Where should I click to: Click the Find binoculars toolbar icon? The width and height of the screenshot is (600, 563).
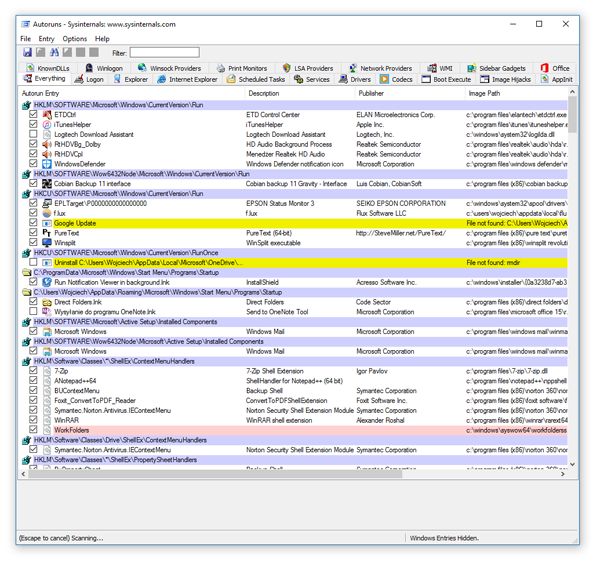[54, 52]
